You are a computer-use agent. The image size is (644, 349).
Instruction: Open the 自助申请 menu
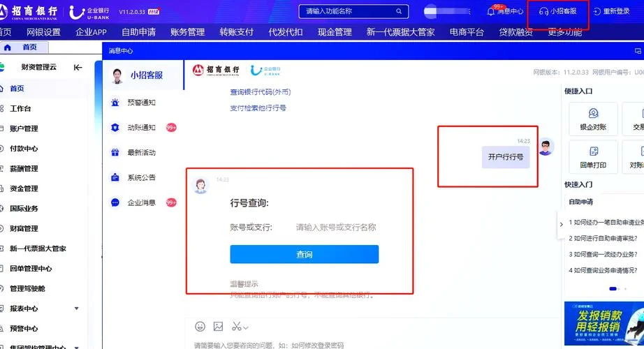[139, 32]
